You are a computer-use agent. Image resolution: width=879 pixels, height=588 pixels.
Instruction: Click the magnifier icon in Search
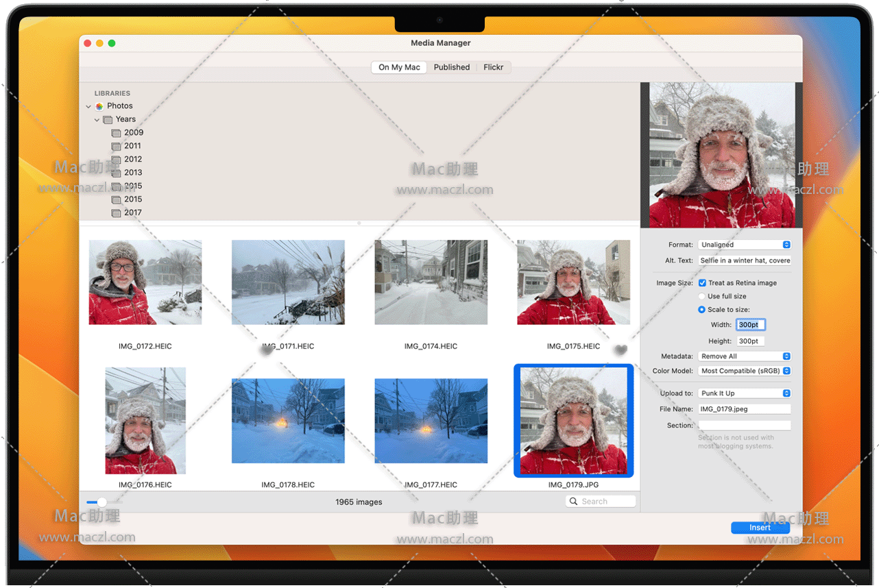tap(574, 502)
